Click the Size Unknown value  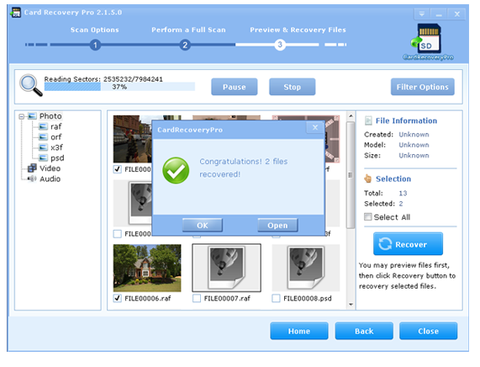tap(414, 156)
